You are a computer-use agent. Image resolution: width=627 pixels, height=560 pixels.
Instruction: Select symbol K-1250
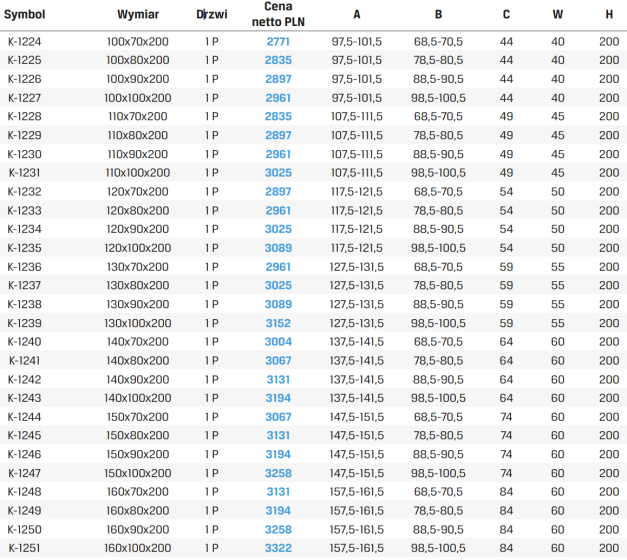pos(24,530)
